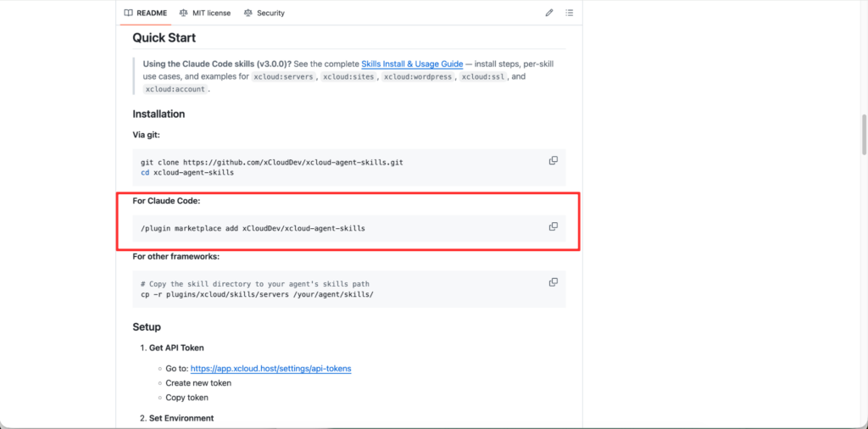The width and height of the screenshot is (868, 429).
Task: Open the app.xcloud.host api-tokens link
Action: point(270,368)
